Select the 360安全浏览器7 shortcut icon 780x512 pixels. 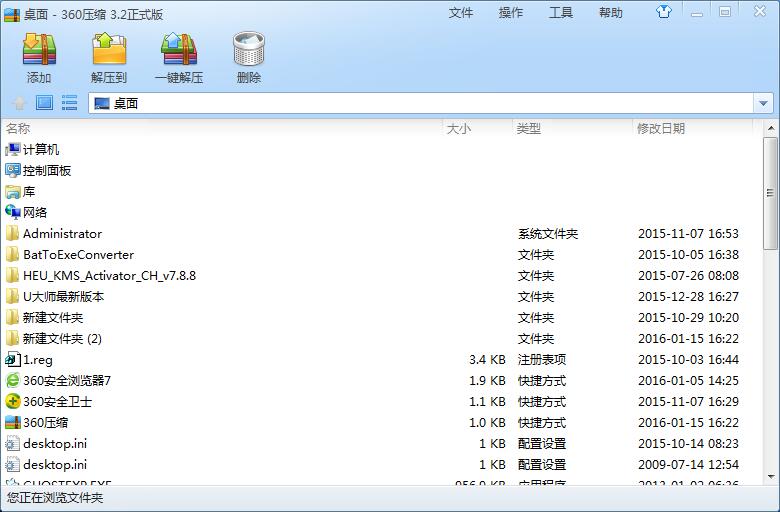13,380
